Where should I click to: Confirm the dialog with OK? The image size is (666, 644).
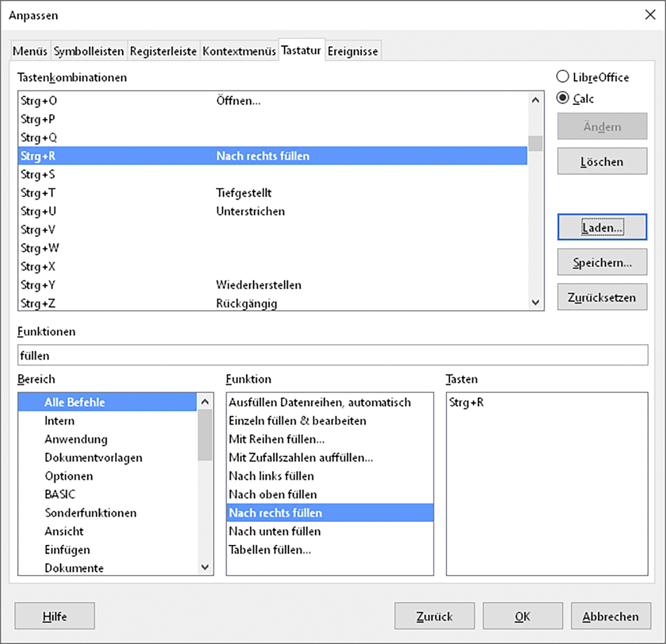[523, 616]
